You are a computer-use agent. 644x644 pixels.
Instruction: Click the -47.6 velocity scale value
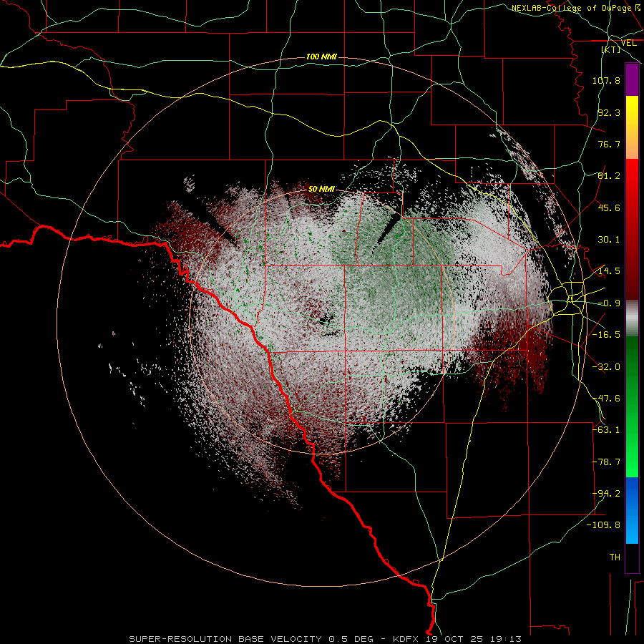pos(606,399)
